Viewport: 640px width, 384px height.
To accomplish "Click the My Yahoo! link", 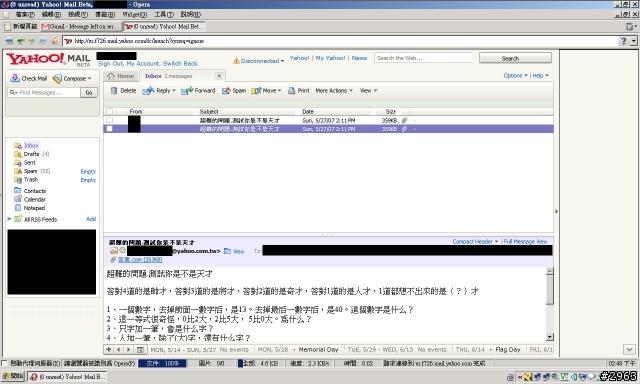I will point(330,58).
